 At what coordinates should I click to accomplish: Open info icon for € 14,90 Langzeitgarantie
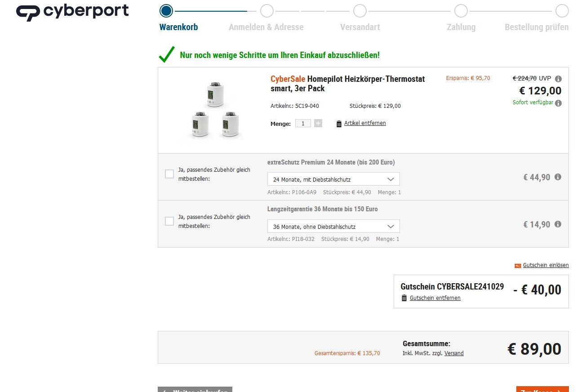click(558, 224)
